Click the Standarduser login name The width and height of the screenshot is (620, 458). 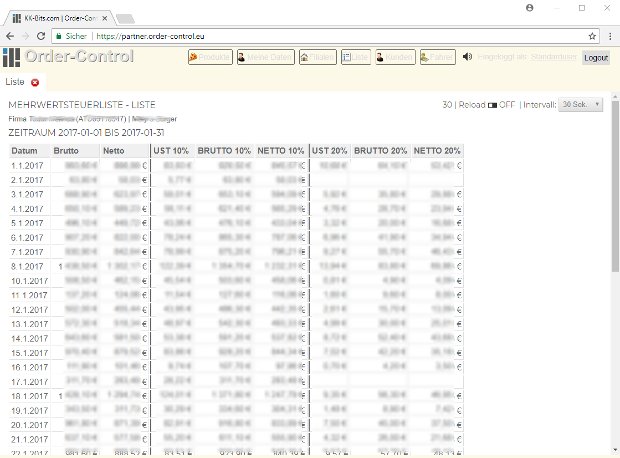[x=554, y=57]
